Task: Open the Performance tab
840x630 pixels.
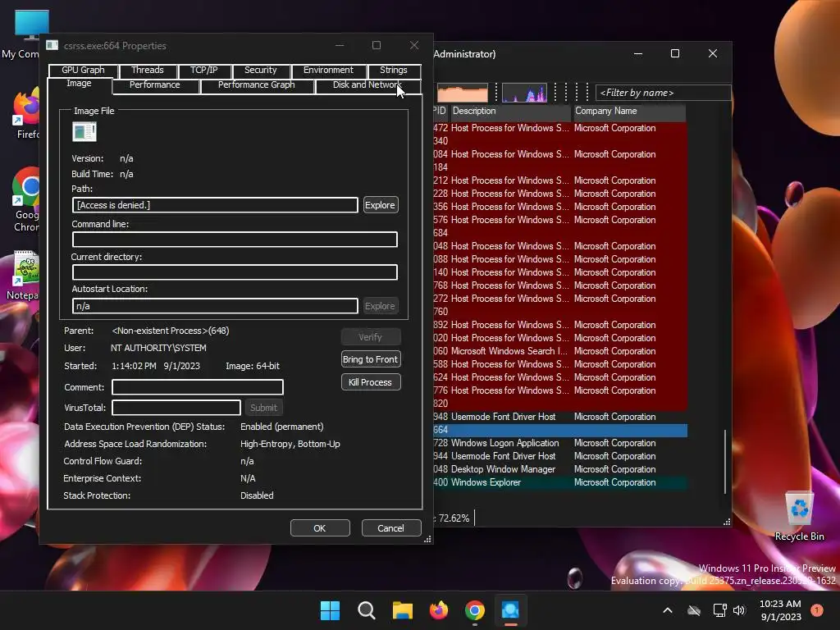Action: click(x=155, y=85)
